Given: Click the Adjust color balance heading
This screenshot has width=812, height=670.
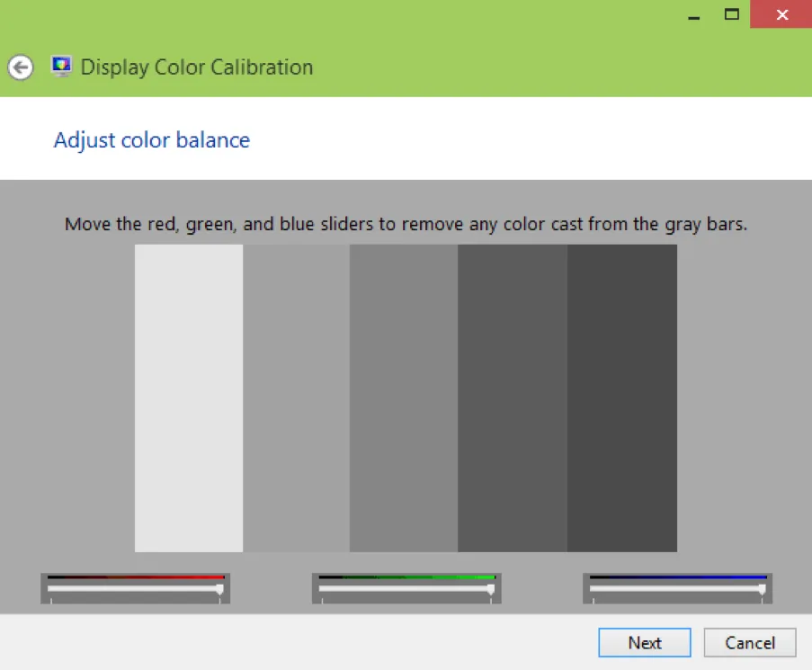Looking at the screenshot, I should point(151,140).
